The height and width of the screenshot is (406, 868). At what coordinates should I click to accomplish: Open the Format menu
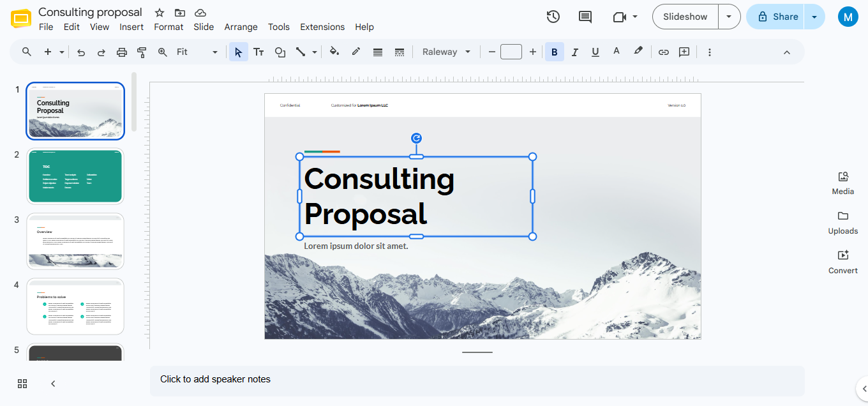point(168,27)
